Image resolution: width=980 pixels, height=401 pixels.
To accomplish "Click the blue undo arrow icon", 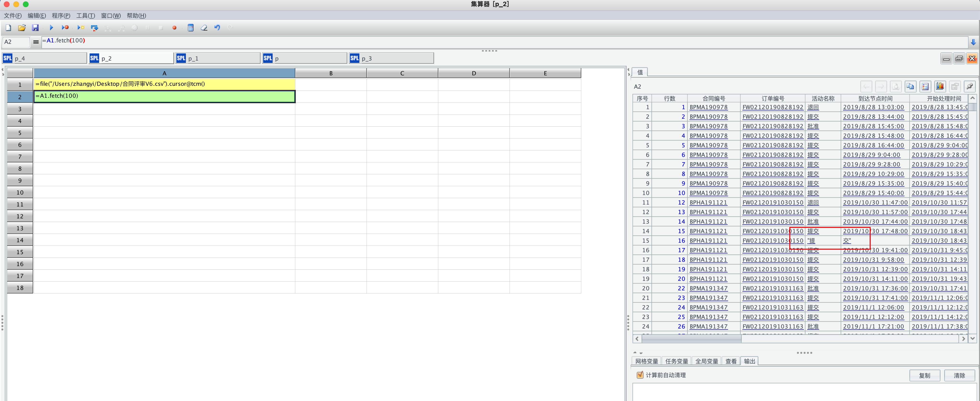I will click(x=217, y=28).
